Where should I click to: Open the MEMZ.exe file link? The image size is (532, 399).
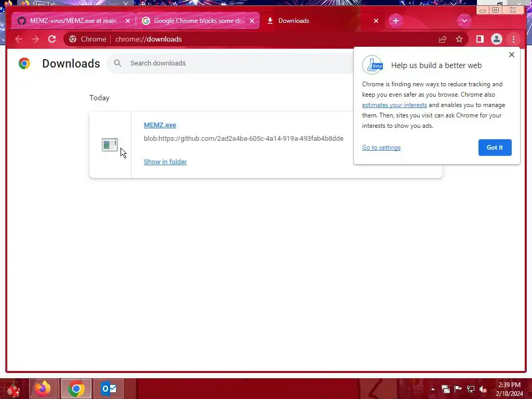[160, 125]
